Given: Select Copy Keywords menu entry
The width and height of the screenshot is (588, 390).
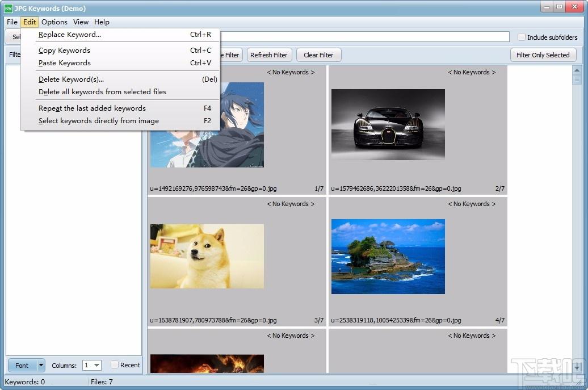Looking at the screenshot, I should (x=120, y=51).
